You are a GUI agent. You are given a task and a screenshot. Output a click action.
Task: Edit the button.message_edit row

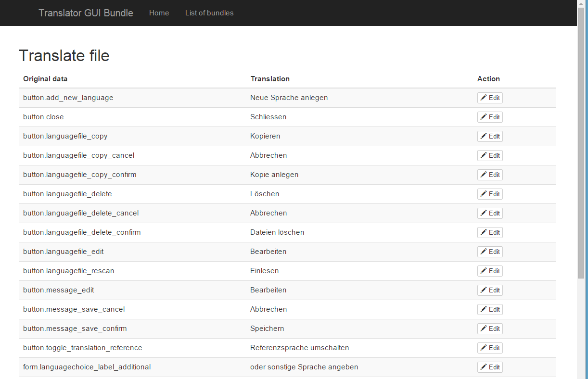[x=490, y=290]
